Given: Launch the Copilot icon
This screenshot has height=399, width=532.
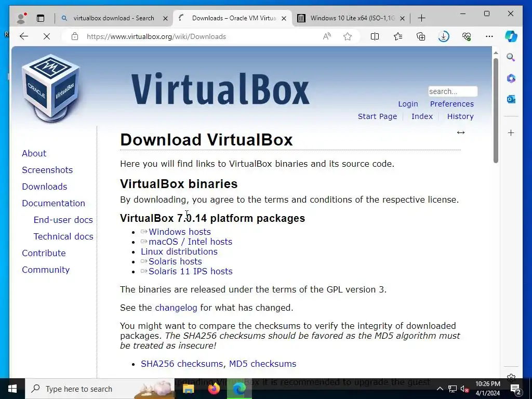Looking at the screenshot, I should [x=511, y=36].
